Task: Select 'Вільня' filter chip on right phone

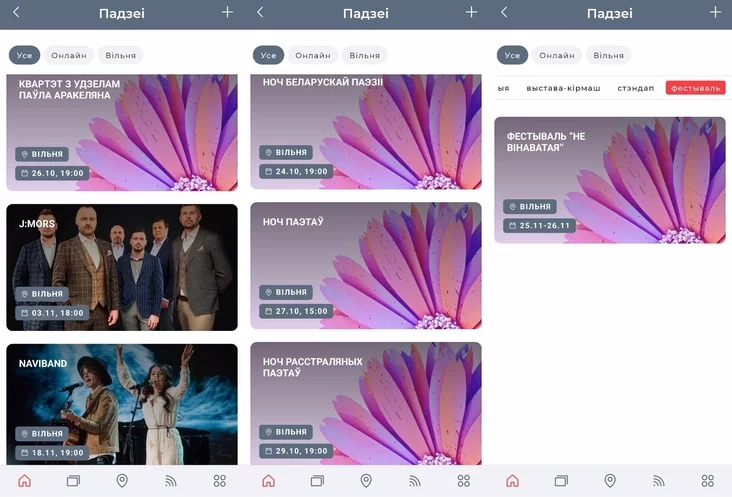Action: pos(608,55)
